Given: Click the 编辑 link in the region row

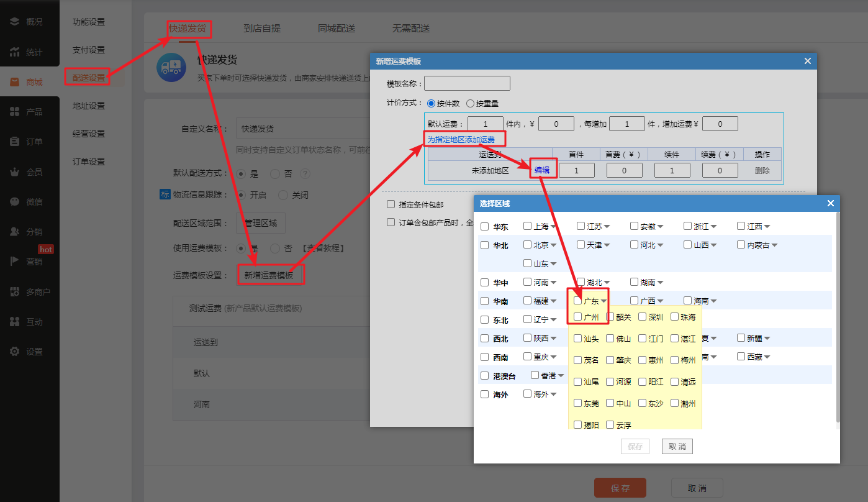Looking at the screenshot, I should pyautogui.click(x=542, y=170).
